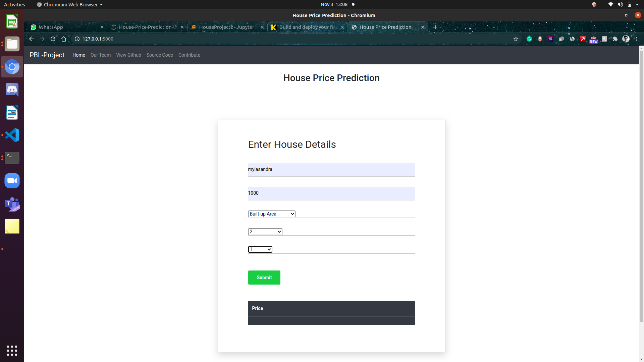Open the View Github link
644x362 pixels.
click(x=128, y=55)
